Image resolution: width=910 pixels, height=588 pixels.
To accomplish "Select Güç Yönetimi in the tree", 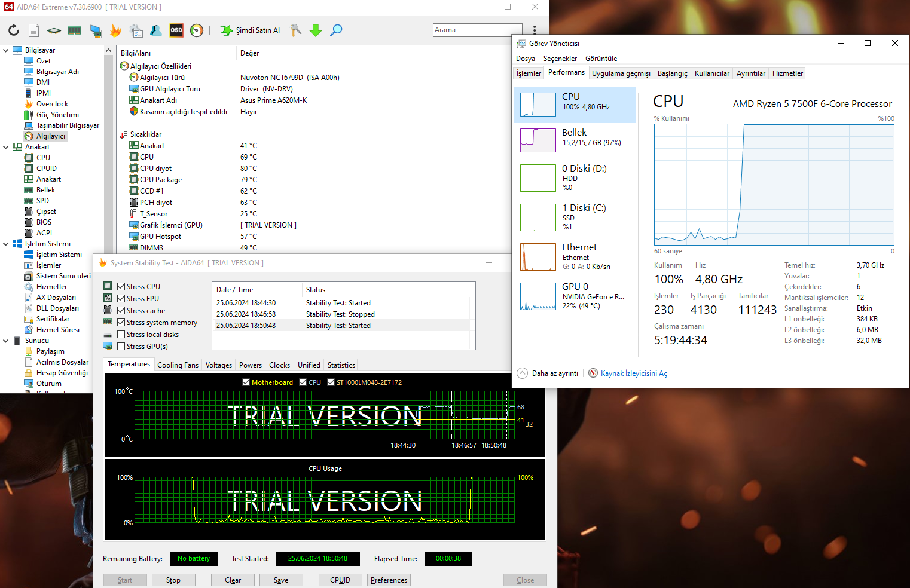I will [57, 115].
